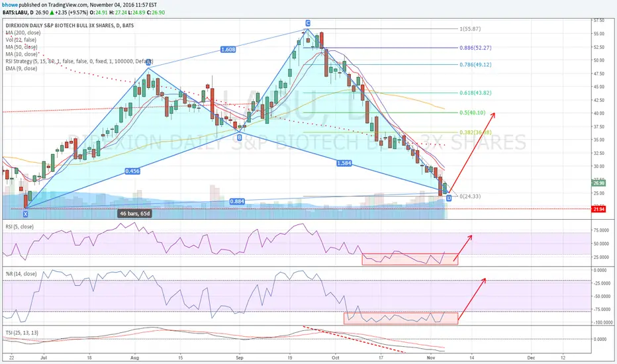Image resolution: width=617 pixels, height=364 pixels.
Task: Select the %R (14, close) pane legend
Action: point(21,274)
